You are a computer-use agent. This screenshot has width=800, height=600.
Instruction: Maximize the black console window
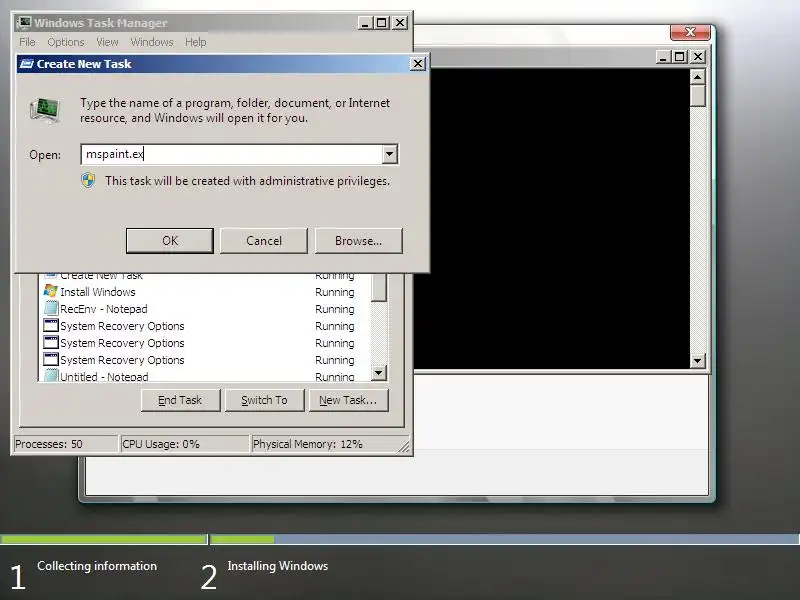click(679, 57)
